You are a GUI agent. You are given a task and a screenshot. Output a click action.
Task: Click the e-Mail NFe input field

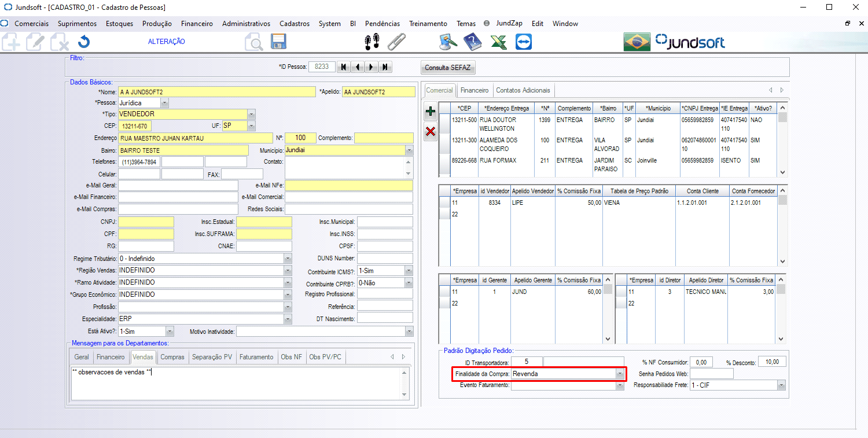(349, 185)
